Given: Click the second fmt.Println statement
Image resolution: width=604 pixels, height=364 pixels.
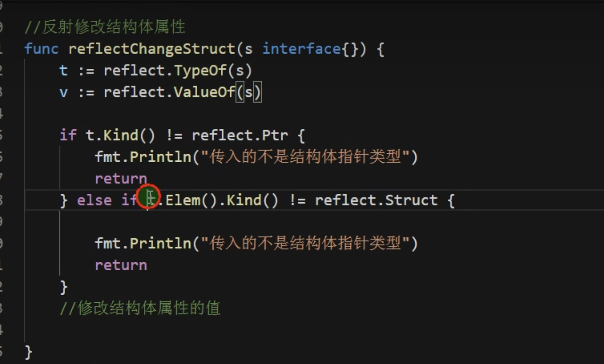Looking at the screenshot, I should click(256, 244).
